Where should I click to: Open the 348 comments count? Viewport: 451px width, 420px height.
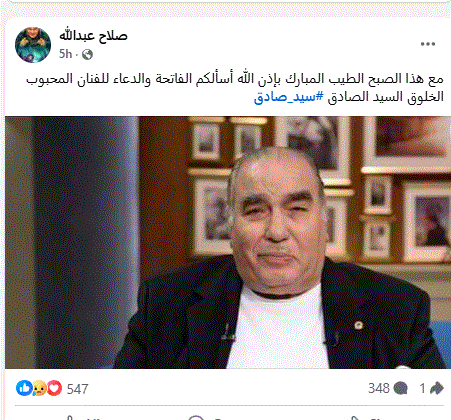tap(379, 388)
